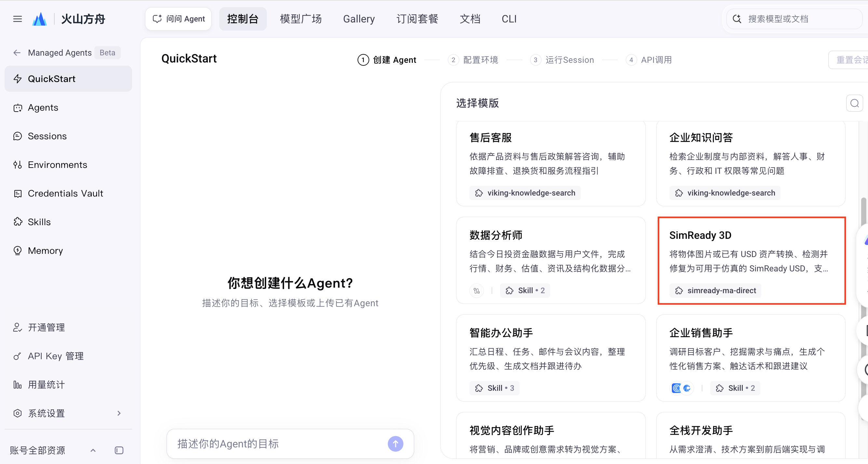Select the 售后客服 template card
This screenshot has height=464, width=868.
tap(550, 163)
